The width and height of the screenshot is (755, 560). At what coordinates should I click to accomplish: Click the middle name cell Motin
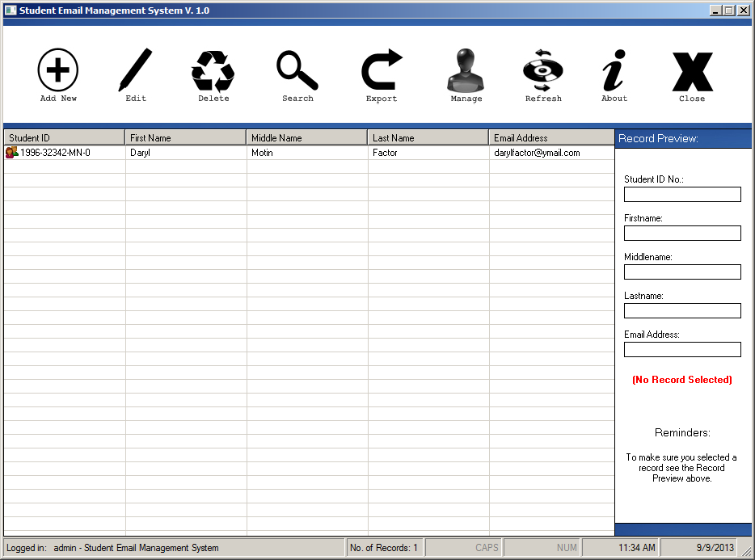(x=262, y=153)
